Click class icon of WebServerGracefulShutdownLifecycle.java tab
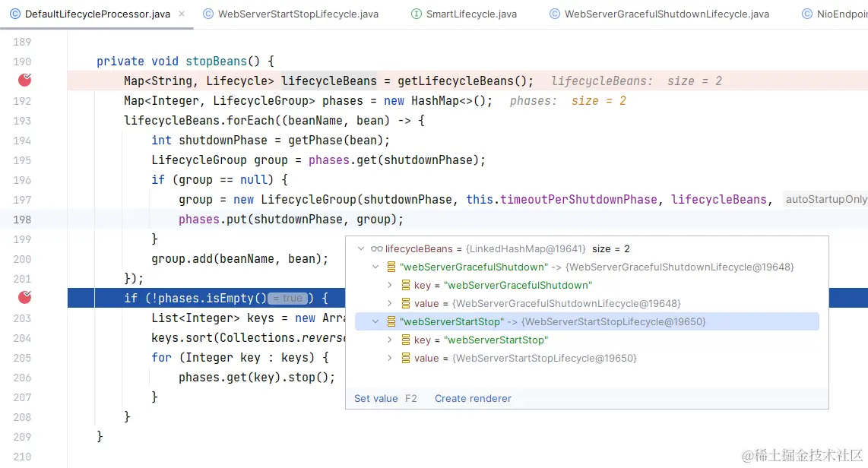The height and width of the screenshot is (468, 868). point(554,14)
